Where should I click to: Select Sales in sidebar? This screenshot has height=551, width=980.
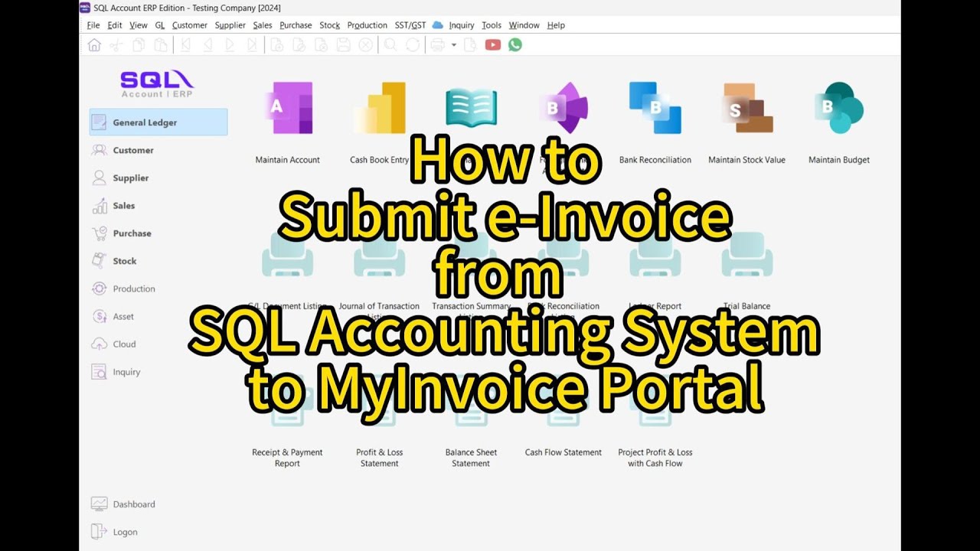click(124, 206)
